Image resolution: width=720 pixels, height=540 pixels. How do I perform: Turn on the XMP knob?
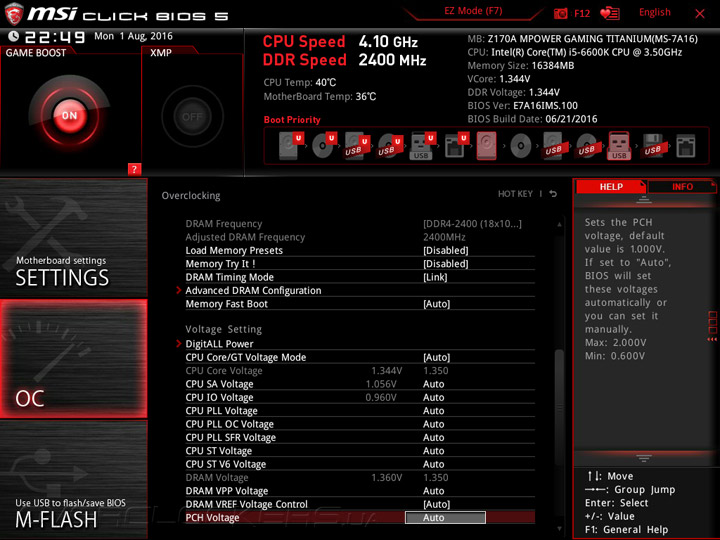(192, 117)
